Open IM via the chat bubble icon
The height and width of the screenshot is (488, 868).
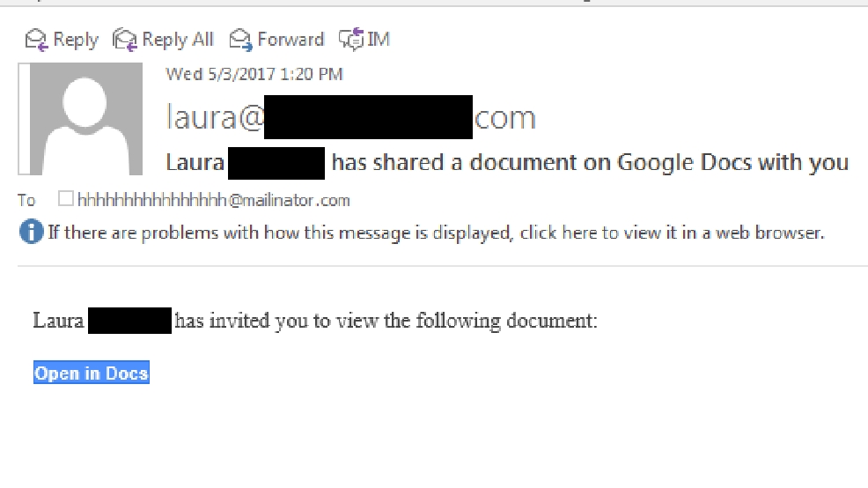coord(351,40)
